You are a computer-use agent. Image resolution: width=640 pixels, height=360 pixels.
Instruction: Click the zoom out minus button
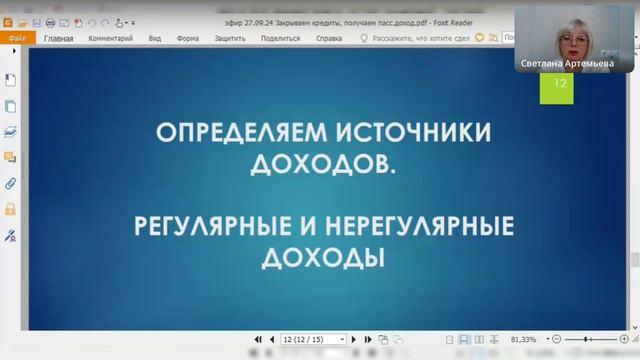click(556, 339)
